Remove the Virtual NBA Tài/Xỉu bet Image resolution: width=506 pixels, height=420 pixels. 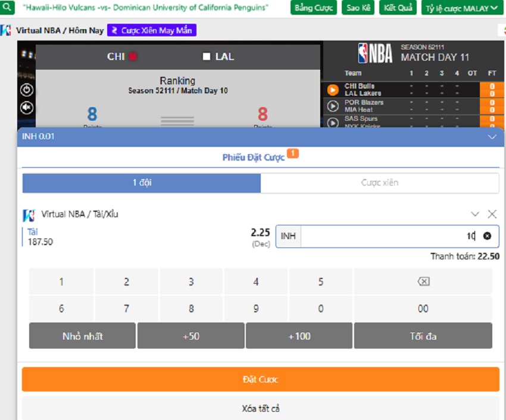[x=492, y=214]
